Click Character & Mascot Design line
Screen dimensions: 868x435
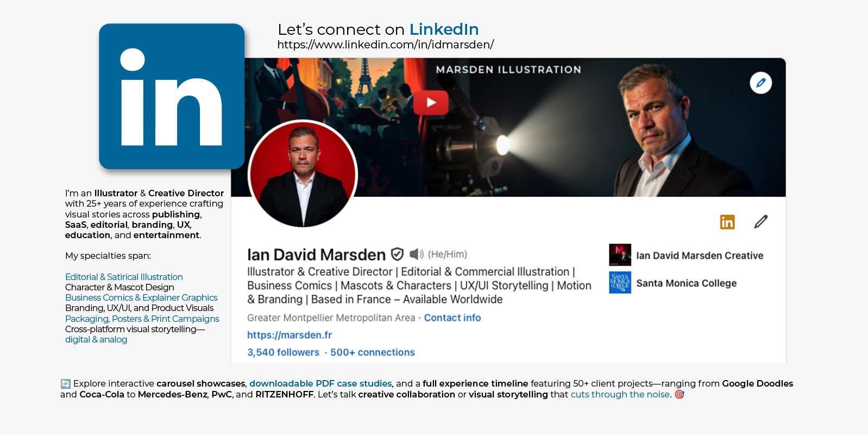[119, 287]
